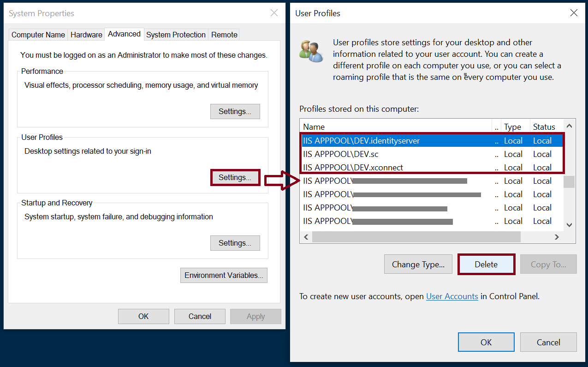Screen dimensions: 588x367
Task: Close the User Profiles window
Action: pos(574,13)
